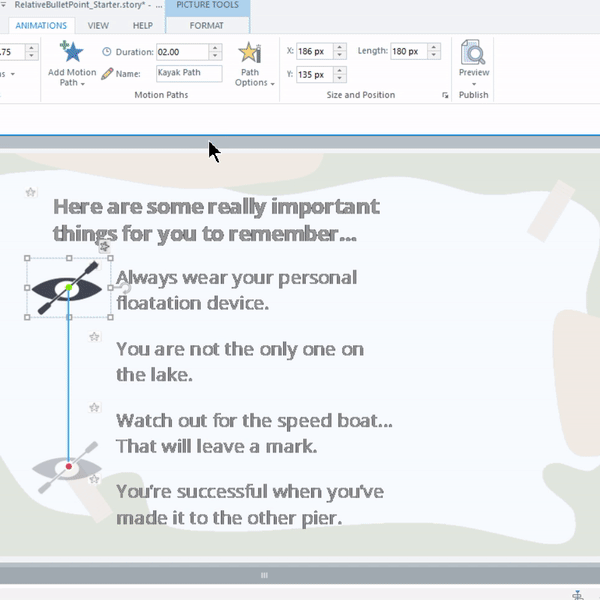
Task: Decrease the X value with down arrow
Action: click(339, 55)
